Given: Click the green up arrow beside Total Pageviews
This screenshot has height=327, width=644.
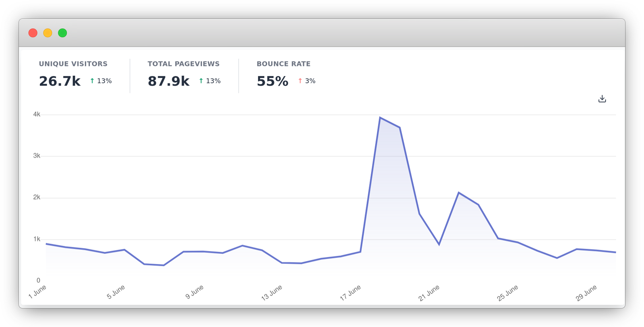Looking at the screenshot, I should (x=201, y=81).
